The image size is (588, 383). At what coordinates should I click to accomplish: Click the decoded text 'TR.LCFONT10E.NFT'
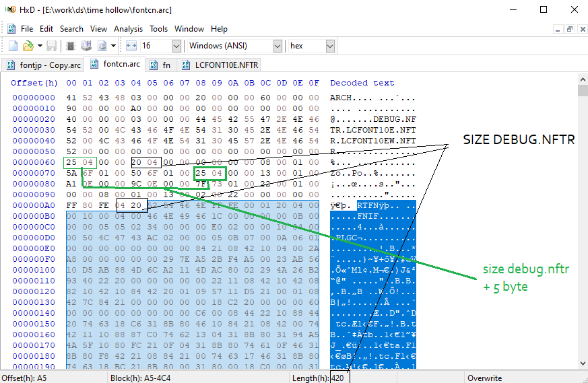tap(372, 130)
